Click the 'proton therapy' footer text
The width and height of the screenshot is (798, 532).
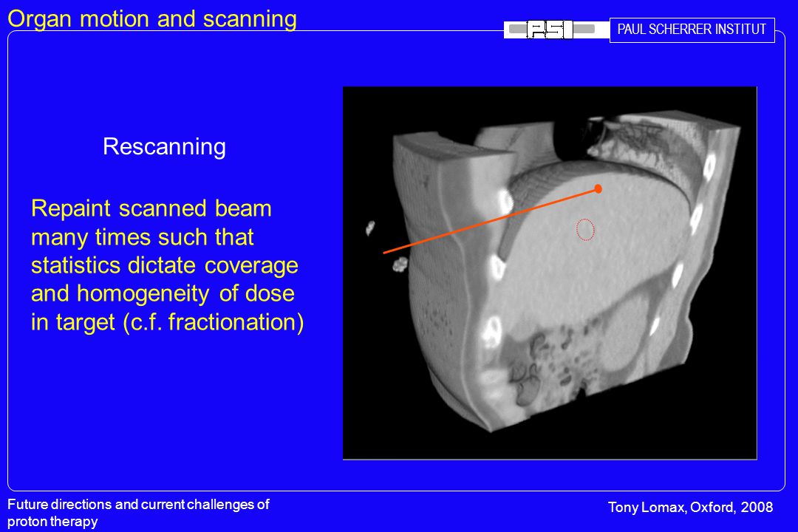click(52, 522)
